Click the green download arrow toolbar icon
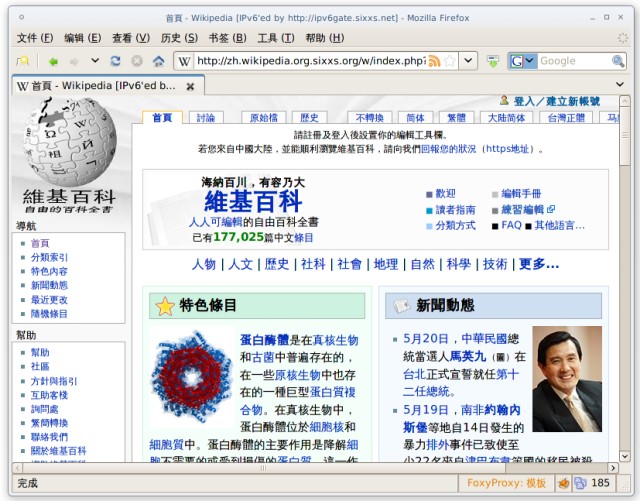This screenshot has height=501, width=640. 493,61
